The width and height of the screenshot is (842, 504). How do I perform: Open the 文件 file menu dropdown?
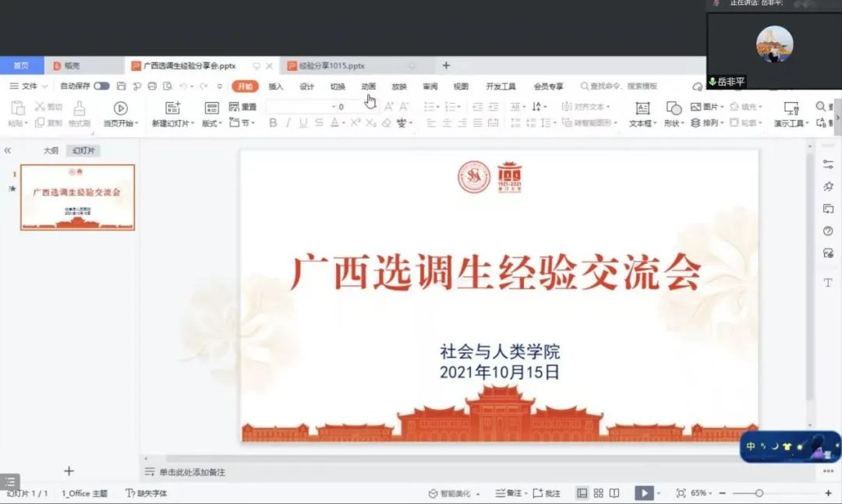pyautogui.click(x=29, y=86)
